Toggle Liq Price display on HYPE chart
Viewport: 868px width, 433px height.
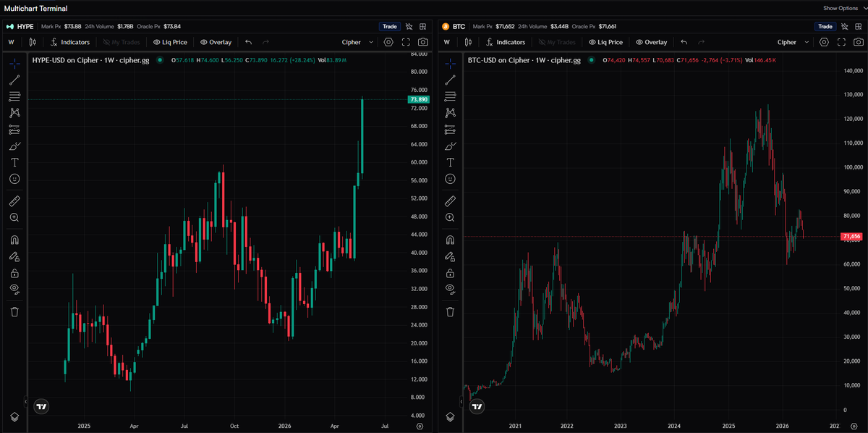point(170,42)
